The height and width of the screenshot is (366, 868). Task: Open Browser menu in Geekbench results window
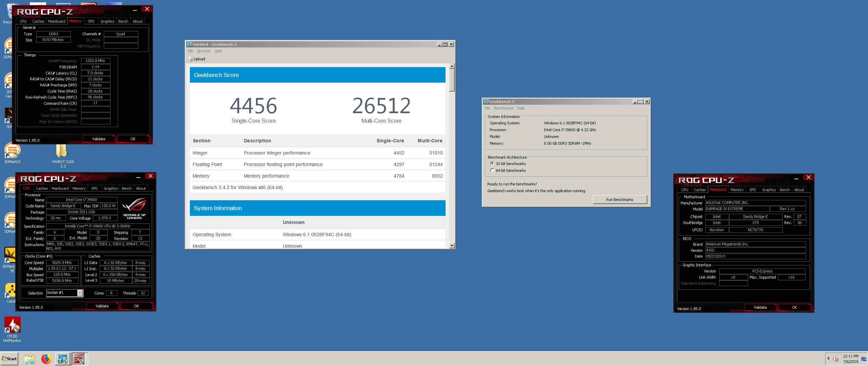(204, 51)
